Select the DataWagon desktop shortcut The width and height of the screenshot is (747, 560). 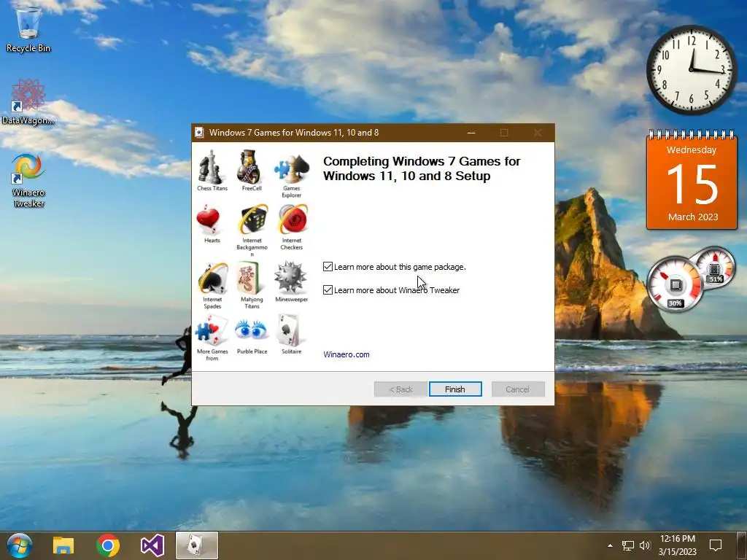point(28,101)
